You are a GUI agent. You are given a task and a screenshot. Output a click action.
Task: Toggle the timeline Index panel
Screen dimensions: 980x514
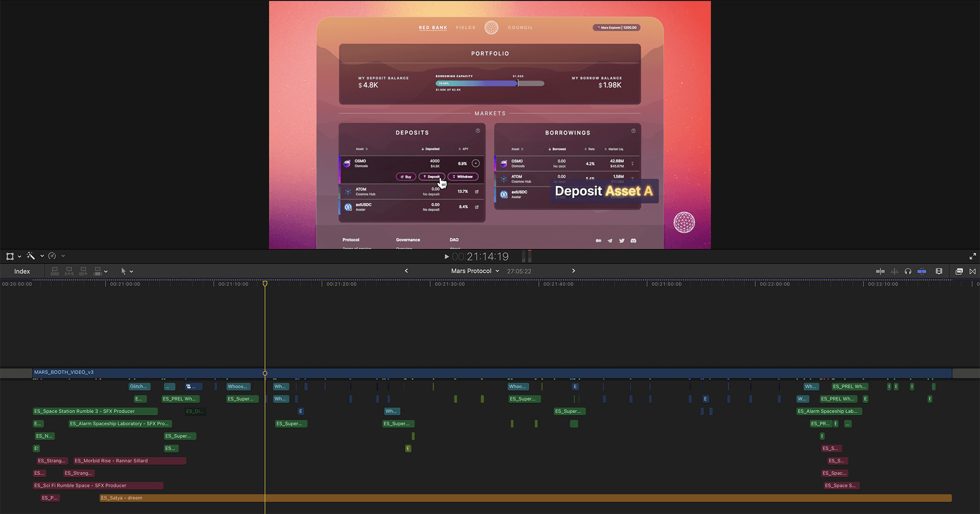click(22, 271)
